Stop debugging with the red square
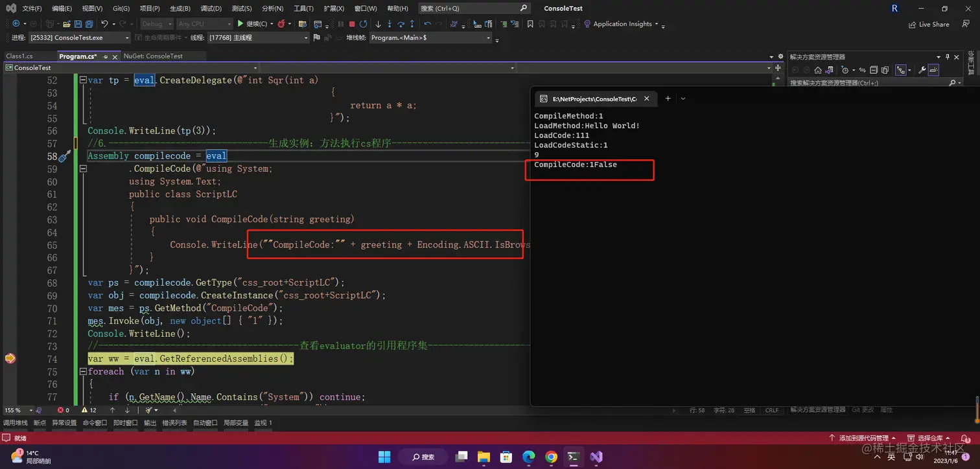 pos(352,24)
